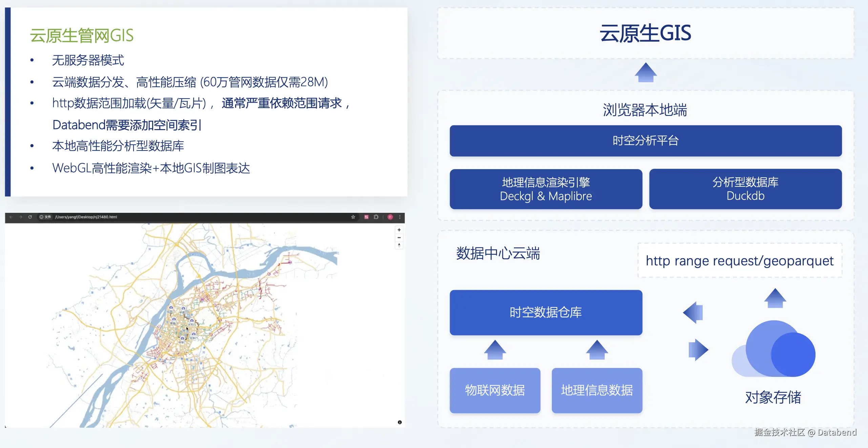Click the browser forward arrow
The width and height of the screenshot is (868, 448).
coord(20,217)
